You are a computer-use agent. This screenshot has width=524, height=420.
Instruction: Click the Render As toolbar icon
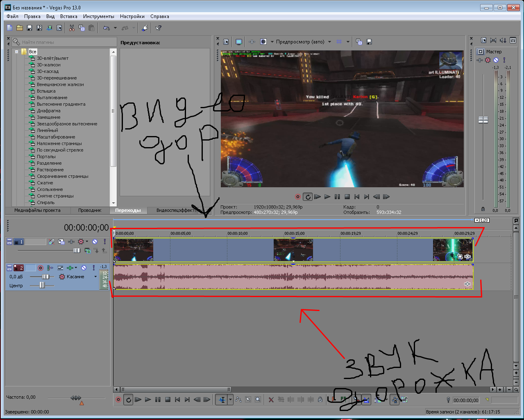[49, 28]
